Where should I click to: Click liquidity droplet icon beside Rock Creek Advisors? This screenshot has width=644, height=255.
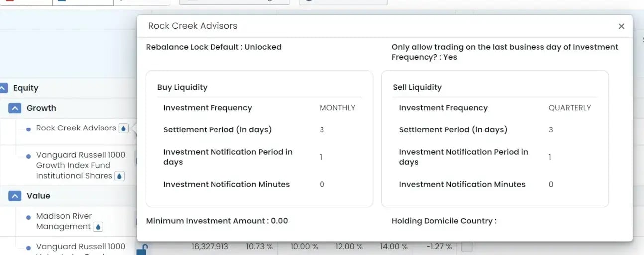click(x=124, y=128)
